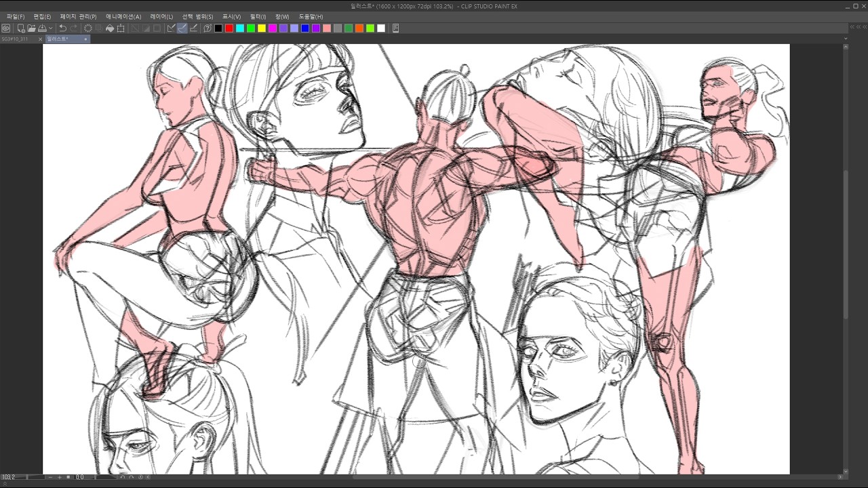Open the canvas tab list dropdown arrow

[846, 39]
